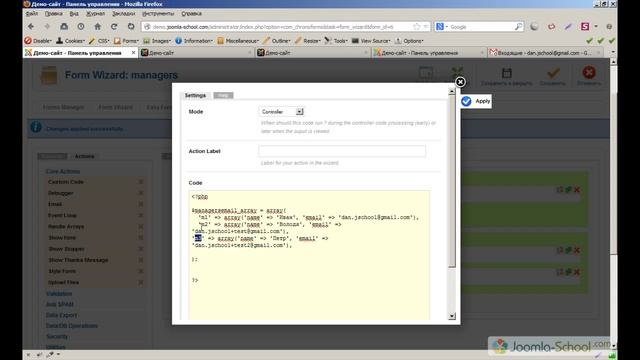640x360 pixels.
Task: Open the Закладки menu
Action: pyautogui.click(x=123, y=13)
